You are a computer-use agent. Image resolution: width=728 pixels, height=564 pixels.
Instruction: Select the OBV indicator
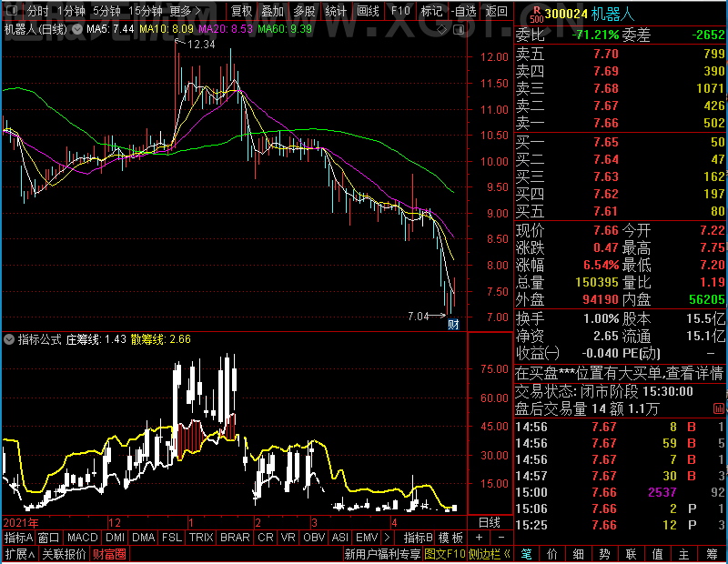314,538
